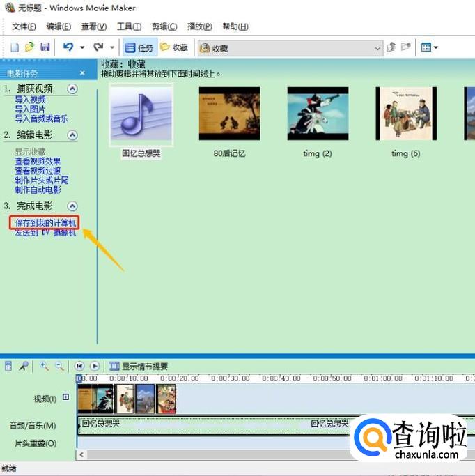This screenshot has height=476, width=475.
Task: Click the narrate timeline microphone icon
Action: pyautogui.click(x=24, y=366)
